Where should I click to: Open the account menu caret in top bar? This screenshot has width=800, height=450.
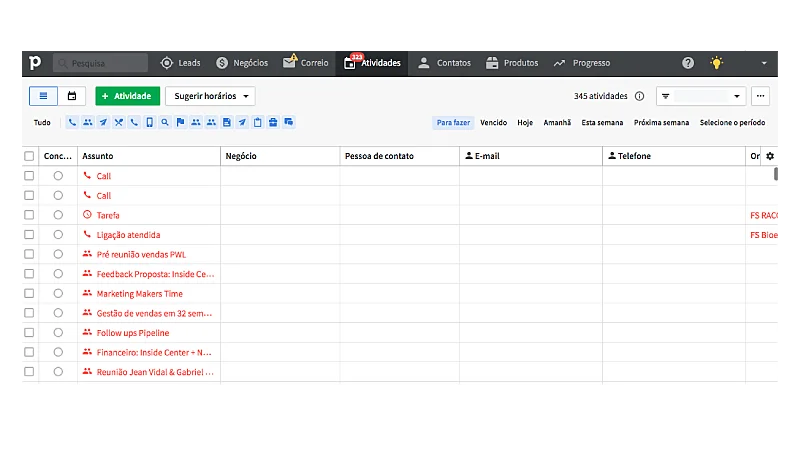[764, 63]
